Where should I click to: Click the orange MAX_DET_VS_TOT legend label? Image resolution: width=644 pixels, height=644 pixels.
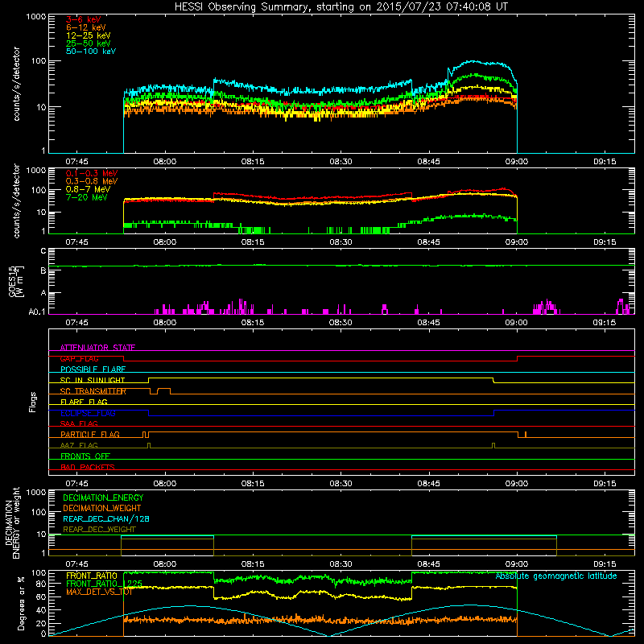click(x=99, y=592)
